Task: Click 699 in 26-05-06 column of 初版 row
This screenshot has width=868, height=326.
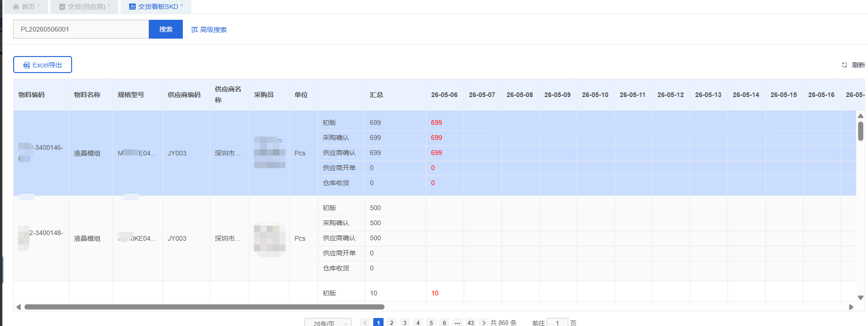Action: 436,122
